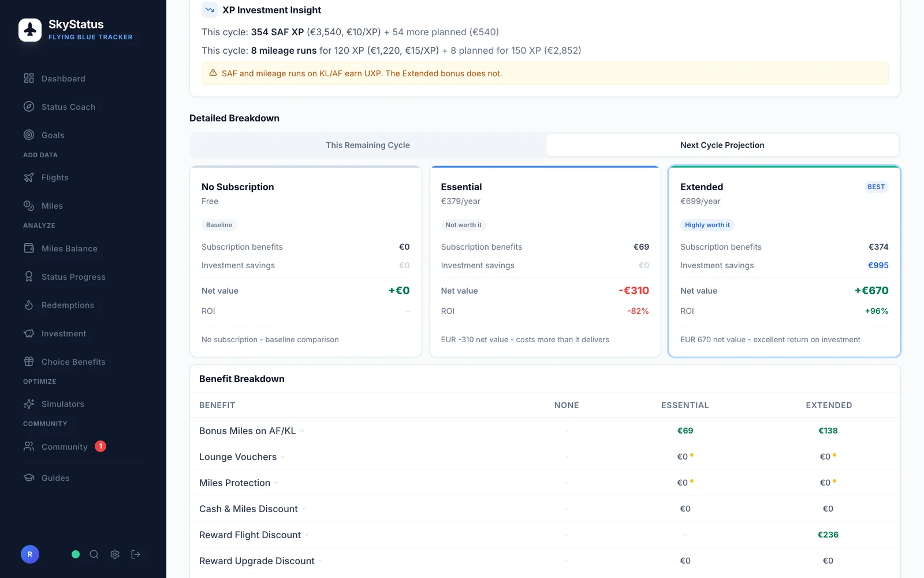The width and height of the screenshot is (924, 578).
Task: Open Dashboard grid icon in sidebar
Action: click(29, 78)
